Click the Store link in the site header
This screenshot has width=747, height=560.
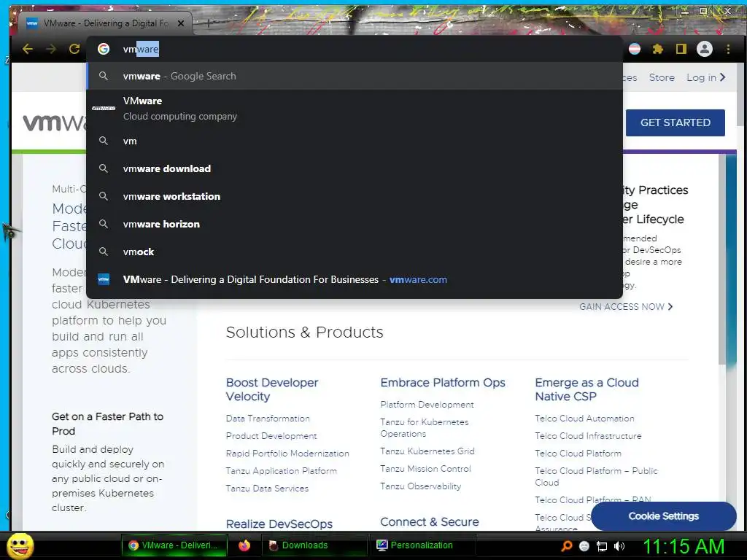(x=661, y=77)
